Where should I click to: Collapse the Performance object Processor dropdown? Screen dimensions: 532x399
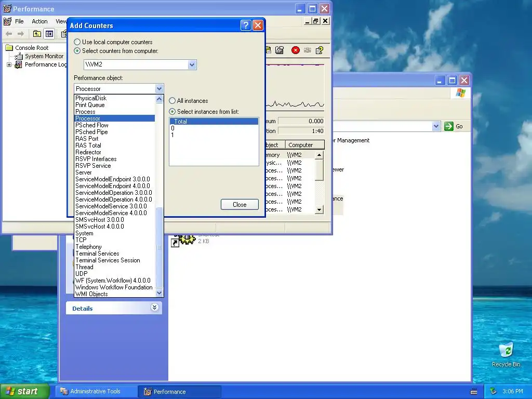[x=159, y=88]
